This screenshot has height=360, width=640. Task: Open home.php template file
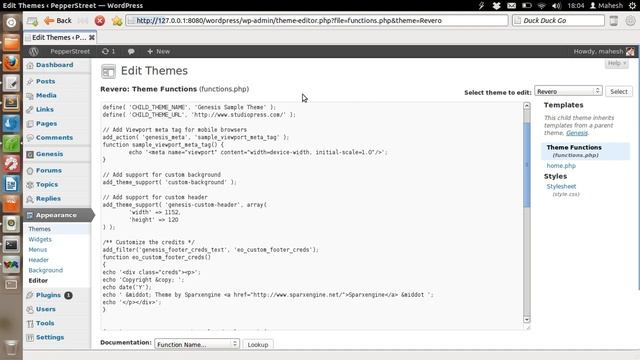tap(561, 166)
